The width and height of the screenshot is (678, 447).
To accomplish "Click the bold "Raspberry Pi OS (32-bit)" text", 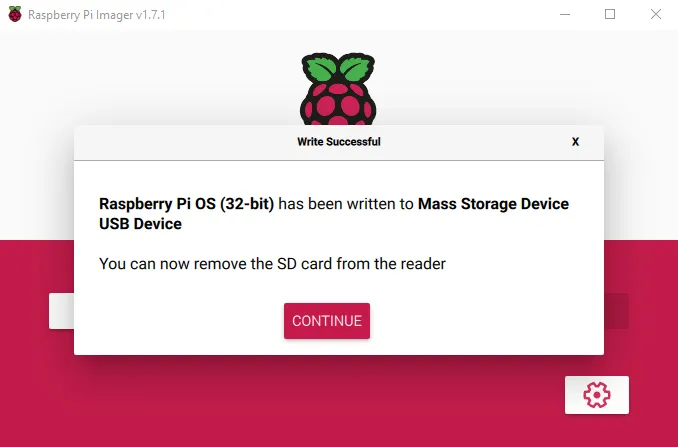I will point(186,204).
